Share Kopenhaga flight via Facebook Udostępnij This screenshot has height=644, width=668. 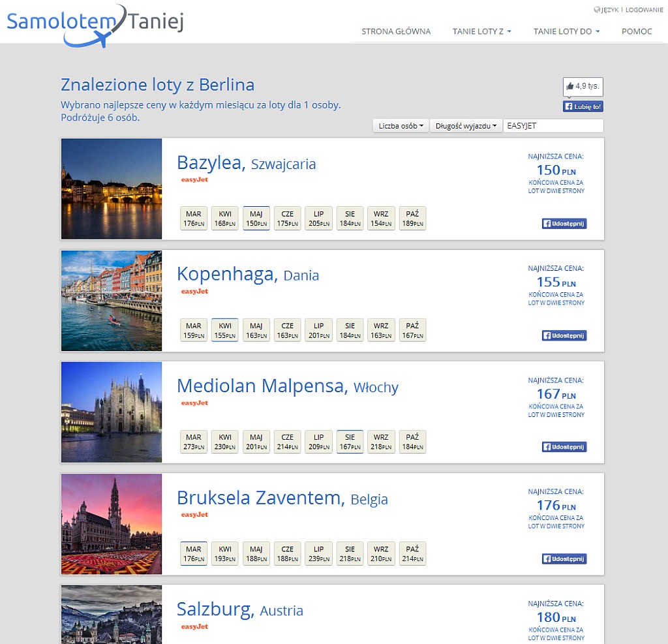(x=564, y=336)
